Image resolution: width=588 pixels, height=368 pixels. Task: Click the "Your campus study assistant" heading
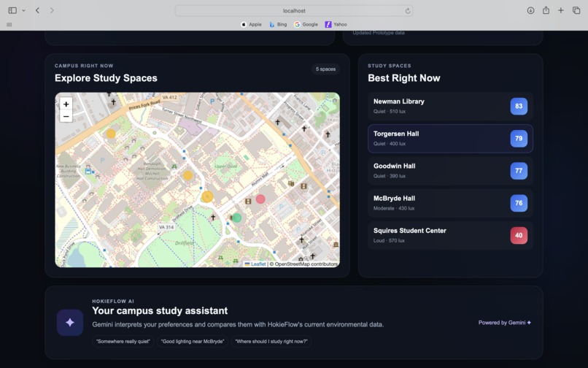coord(160,310)
